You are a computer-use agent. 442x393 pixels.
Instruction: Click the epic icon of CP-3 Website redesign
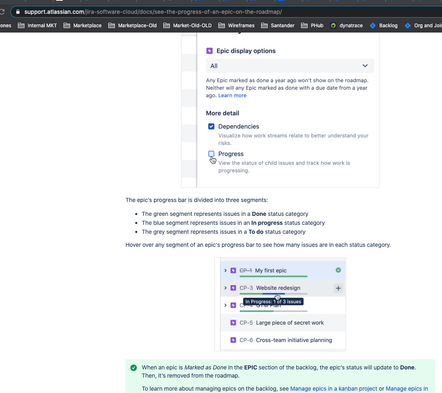233,288
